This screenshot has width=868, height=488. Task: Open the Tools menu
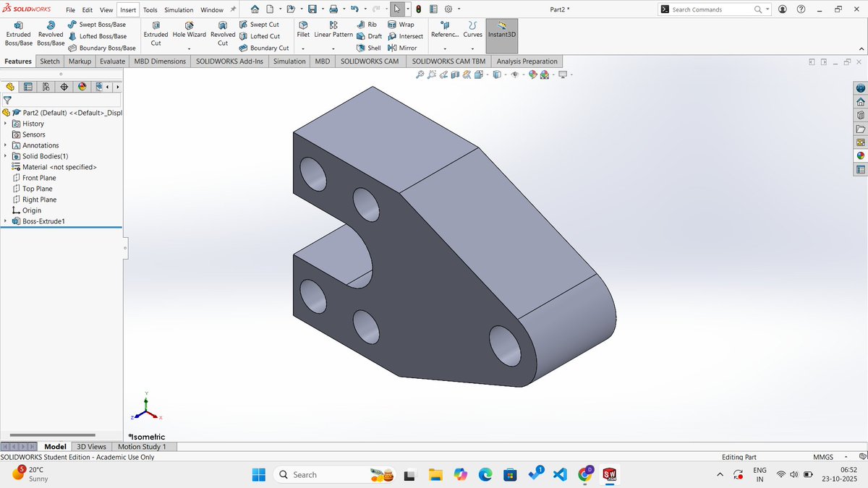pos(150,9)
